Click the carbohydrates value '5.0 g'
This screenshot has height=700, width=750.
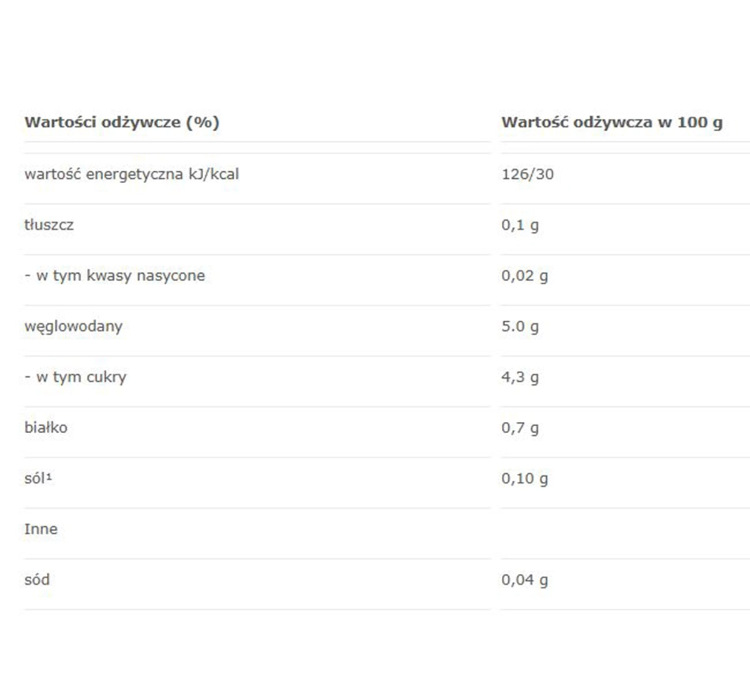(x=519, y=326)
